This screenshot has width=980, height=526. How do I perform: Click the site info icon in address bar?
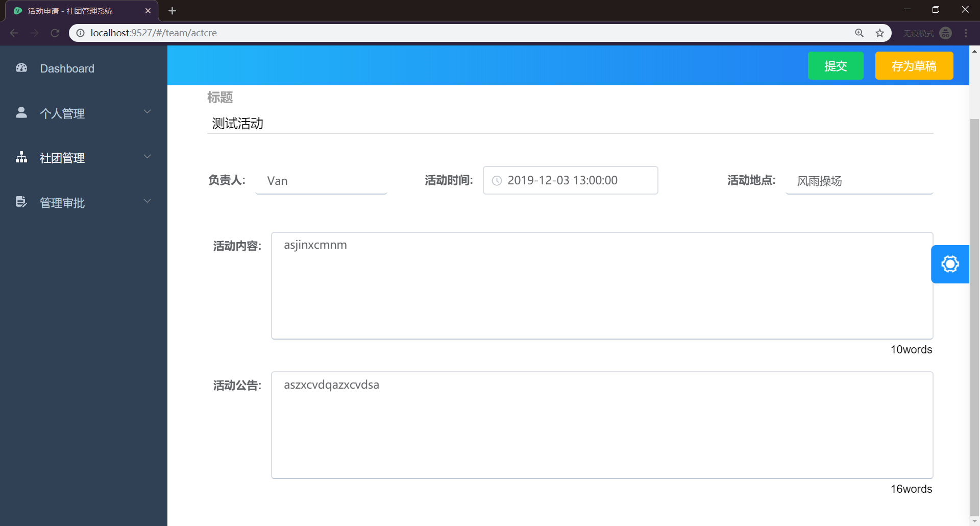pos(80,33)
